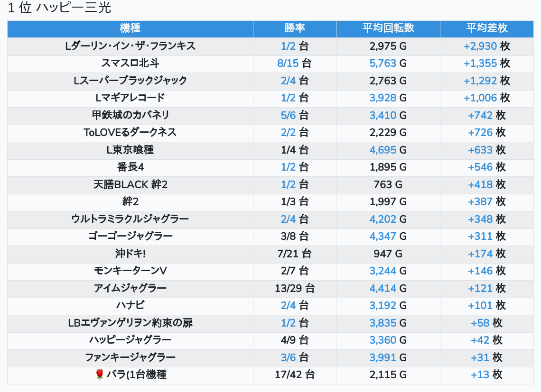541x392 pixels.
Task: Click the +742 枚 average difference
Action: pyautogui.click(x=486, y=115)
